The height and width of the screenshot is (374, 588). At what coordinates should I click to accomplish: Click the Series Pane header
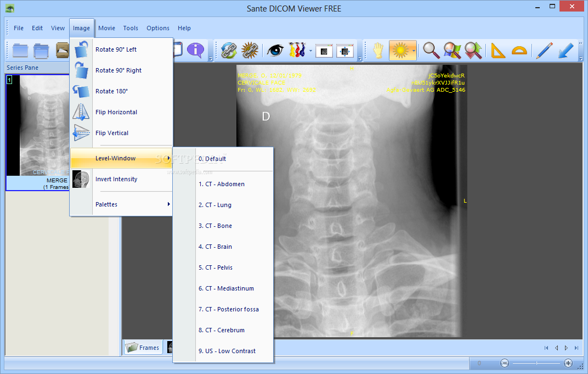pos(37,68)
